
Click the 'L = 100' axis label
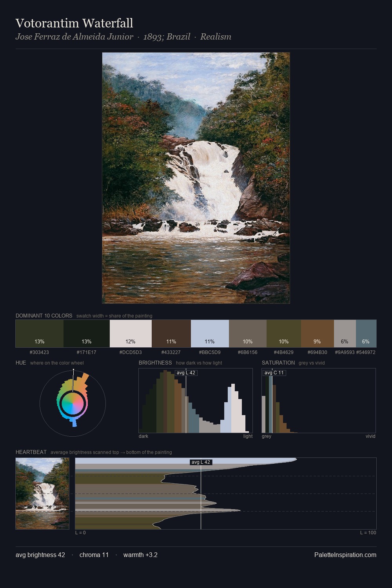368,533
